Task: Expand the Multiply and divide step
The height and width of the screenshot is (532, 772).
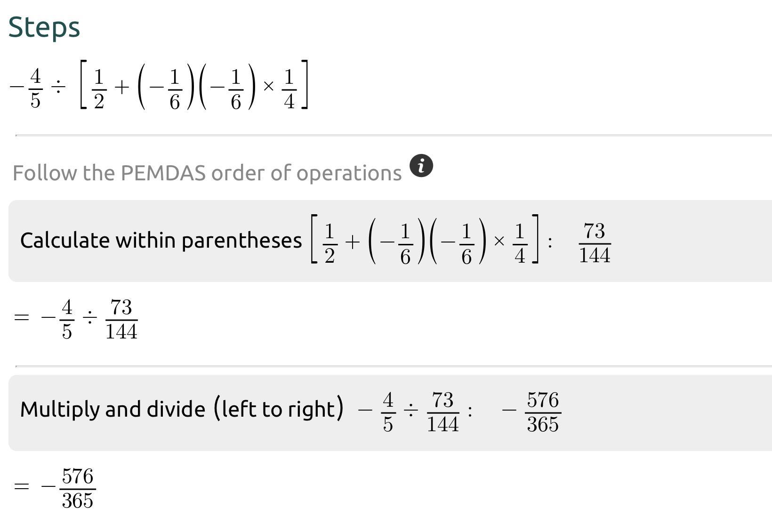Action: pyautogui.click(x=390, y=412)
